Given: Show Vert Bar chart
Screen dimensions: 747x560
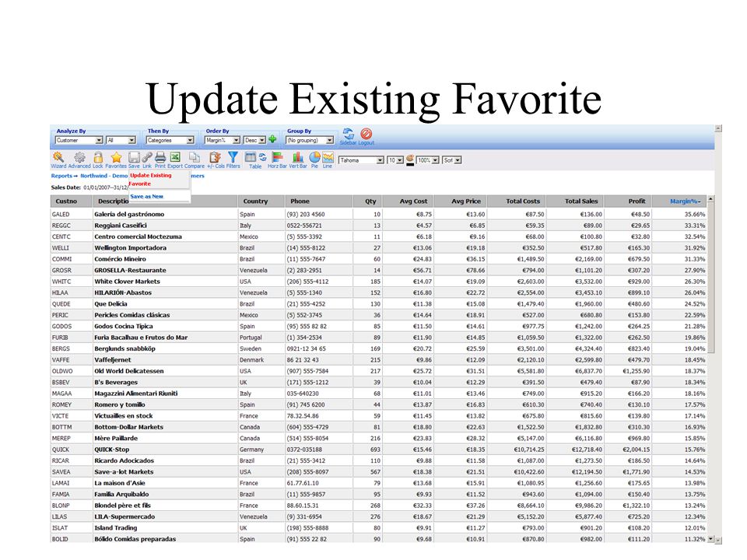Looking at the screenshot, I should coord(298,159).
